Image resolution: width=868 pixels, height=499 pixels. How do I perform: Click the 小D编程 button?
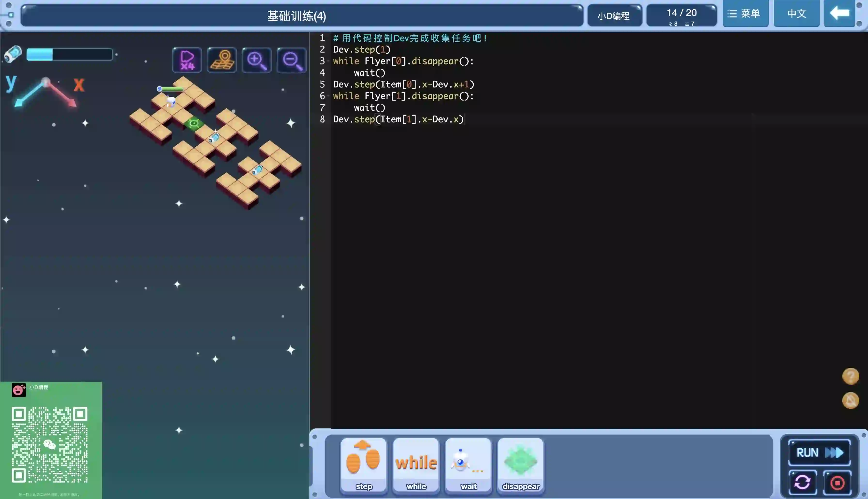click(x=614, y=16)
